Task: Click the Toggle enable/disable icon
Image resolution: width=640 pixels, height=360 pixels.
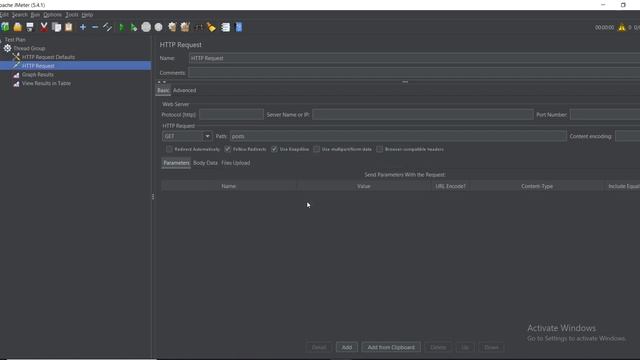Action: (x=107, y=27)
